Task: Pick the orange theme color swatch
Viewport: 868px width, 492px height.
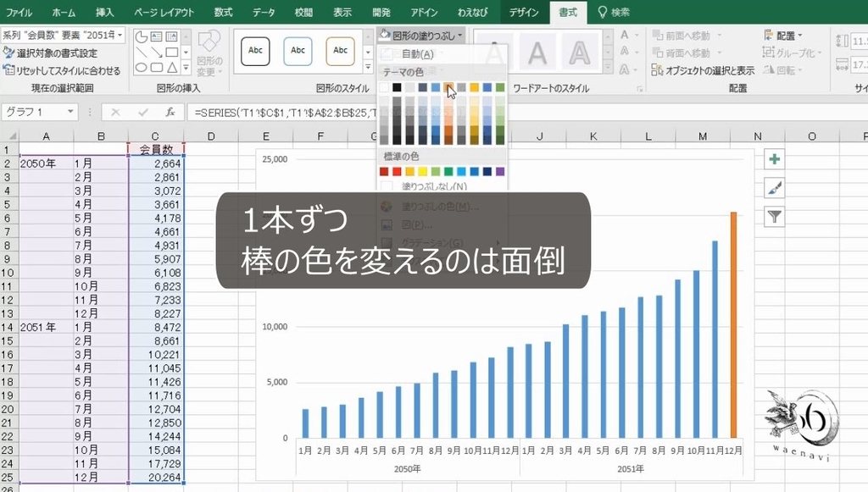Action: pyautogui.click(x=448, y=87)
